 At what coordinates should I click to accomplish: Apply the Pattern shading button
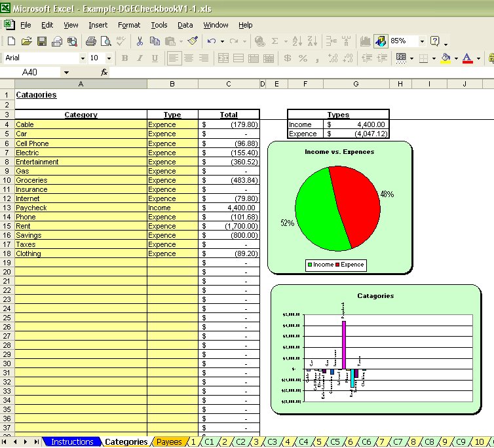pyautogui.click(x=401, y=58)
